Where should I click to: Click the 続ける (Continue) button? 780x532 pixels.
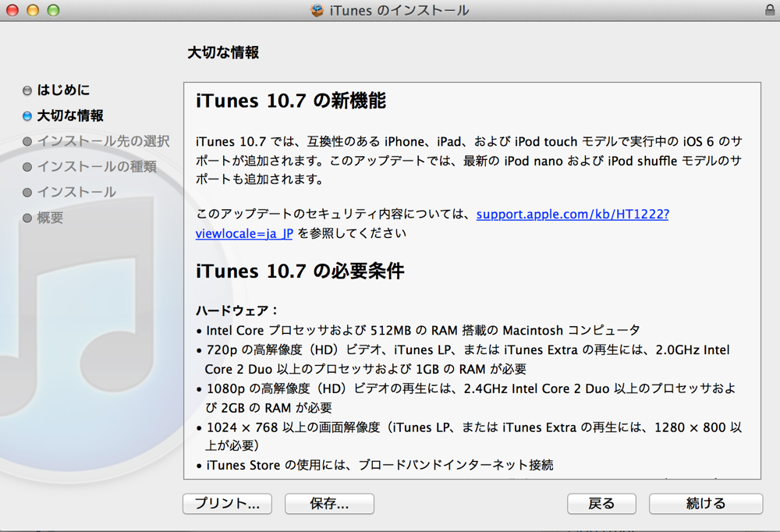click(705, 503)
